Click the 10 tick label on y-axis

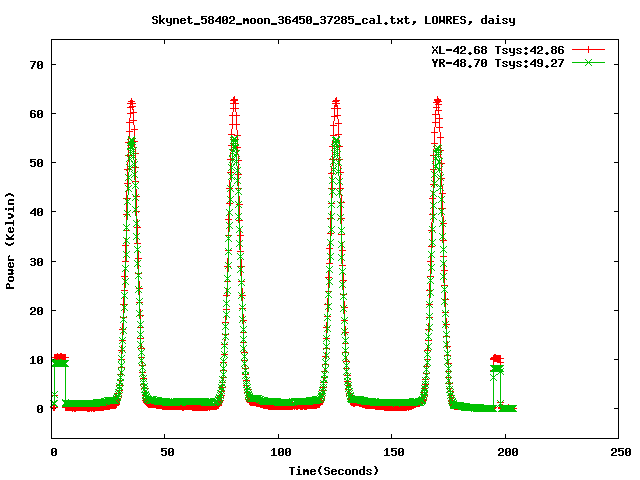36,360
